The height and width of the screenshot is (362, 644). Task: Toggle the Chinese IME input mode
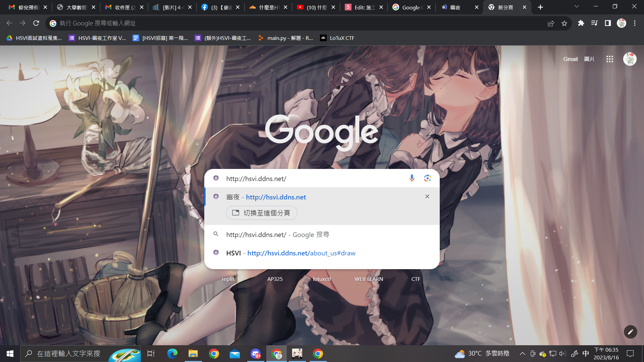tap(586, 354)
